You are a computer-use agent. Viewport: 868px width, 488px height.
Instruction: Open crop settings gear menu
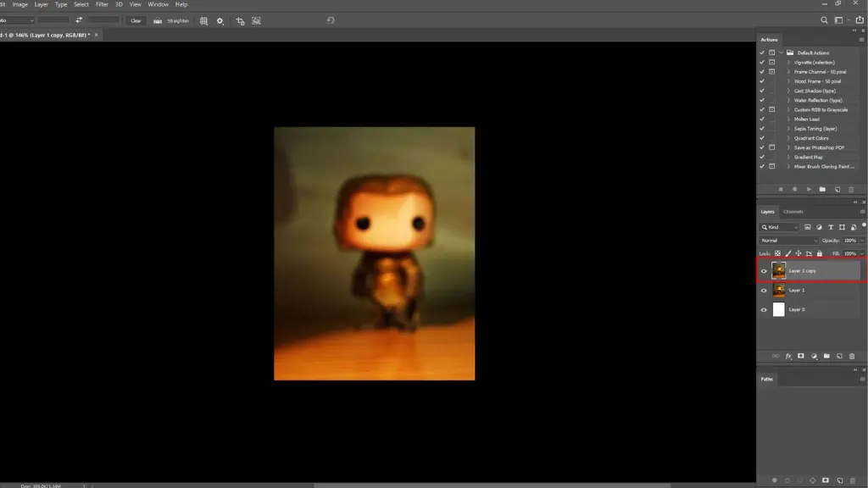click(x=220, y=20)
